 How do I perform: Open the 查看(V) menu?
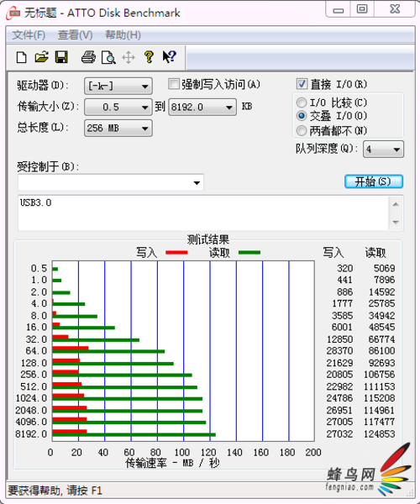76,34
